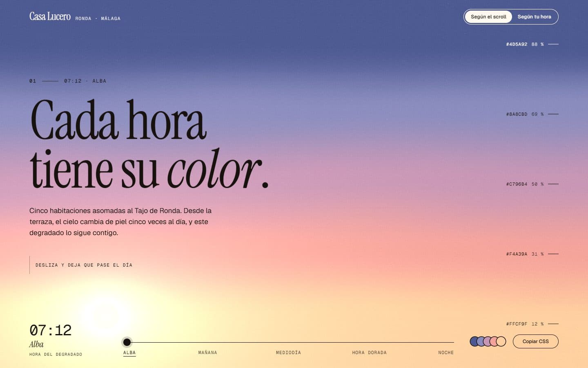Jump to the Mediodía timeline stop

[x=288, y=352]
